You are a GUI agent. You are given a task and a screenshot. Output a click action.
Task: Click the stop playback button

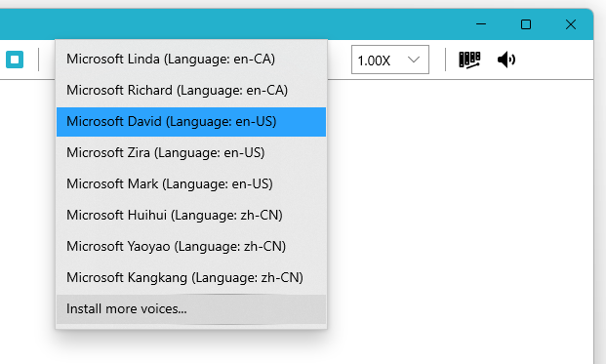(15, 60)
